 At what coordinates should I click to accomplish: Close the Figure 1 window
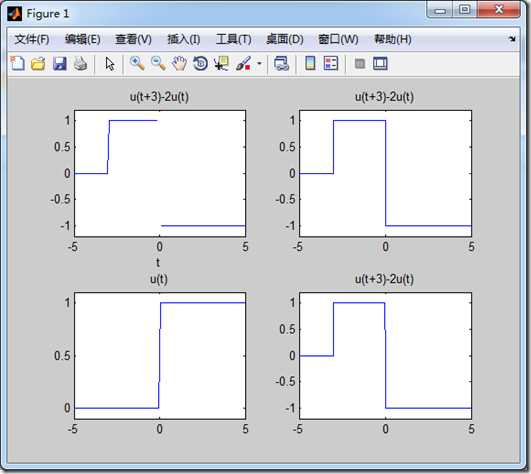(x=498, y=9)
